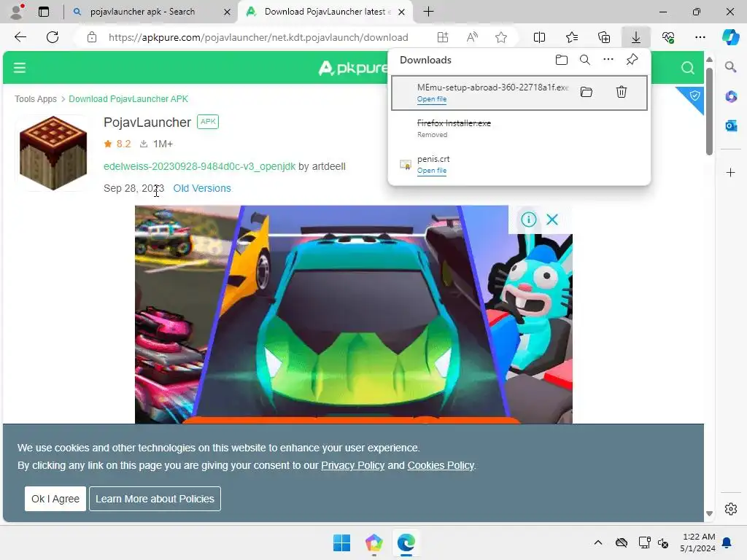Image resolution: width=747 pixels, height=560 pixels.
Task: Click Tools Apps breadcrumb link
Action: (35, 98)
